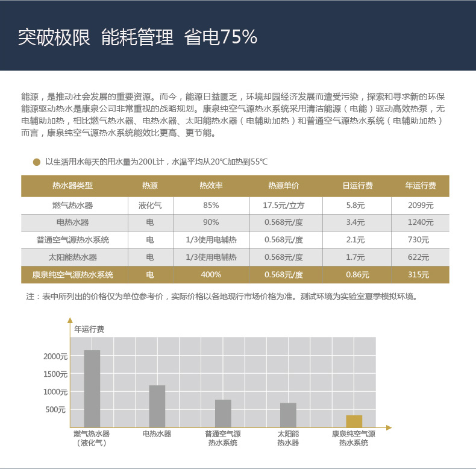Click the 3.4元 daily cost cell
This screenshot has width=476, height=469.
pyautogui.click(x=355, y=222)
